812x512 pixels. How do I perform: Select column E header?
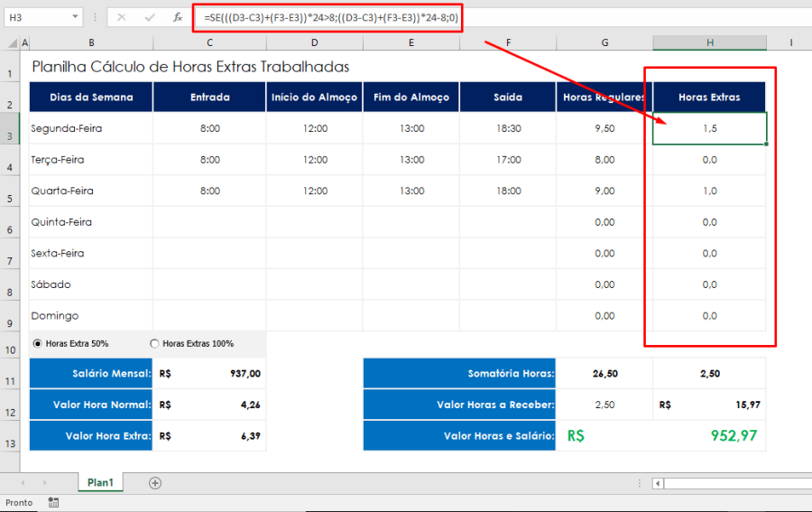411,43
